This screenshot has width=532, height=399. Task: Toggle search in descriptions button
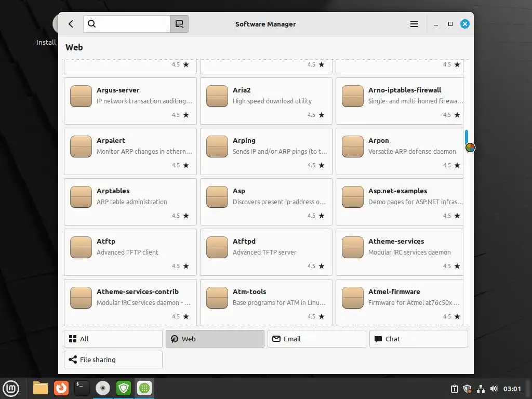179,24
